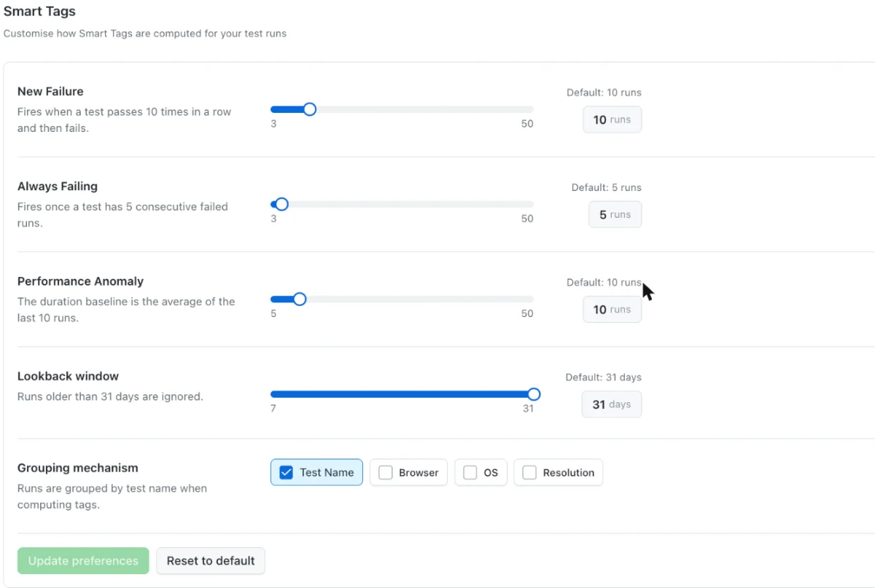Image resolution: width=875 pixels, height=588 pixels.
Task: Click "Runs older than 31 days are ignored."
Action: click(110, 397)
